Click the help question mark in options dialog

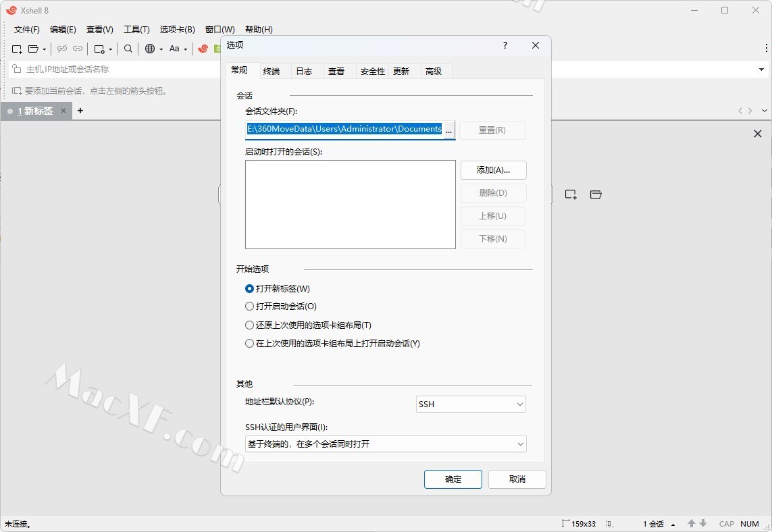(505, 45)
